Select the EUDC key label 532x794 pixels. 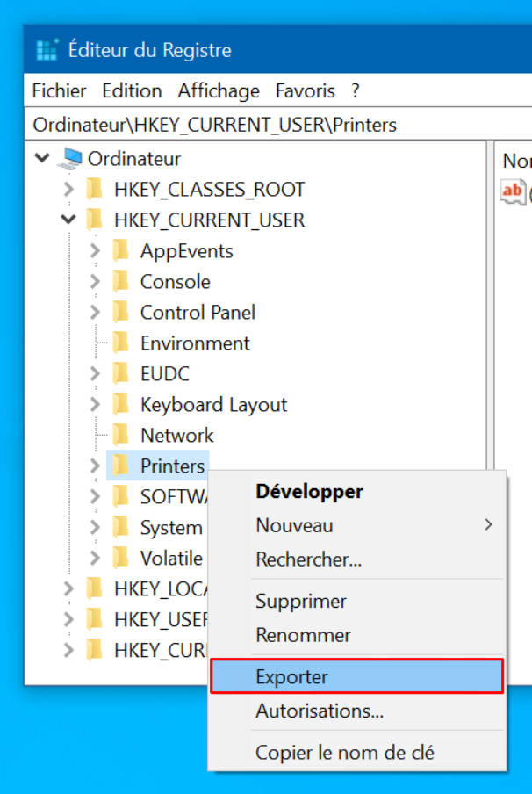(165, 373)
